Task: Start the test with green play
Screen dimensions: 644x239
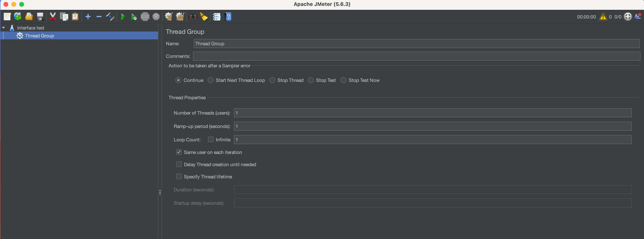Action: tap(123, 17)
